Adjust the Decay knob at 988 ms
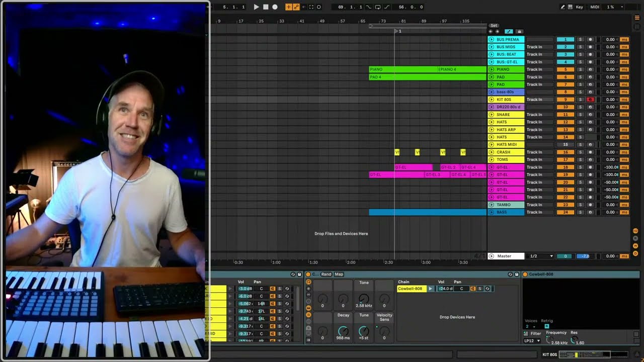This screenshot has width=644, height=362. click(343, 331)
